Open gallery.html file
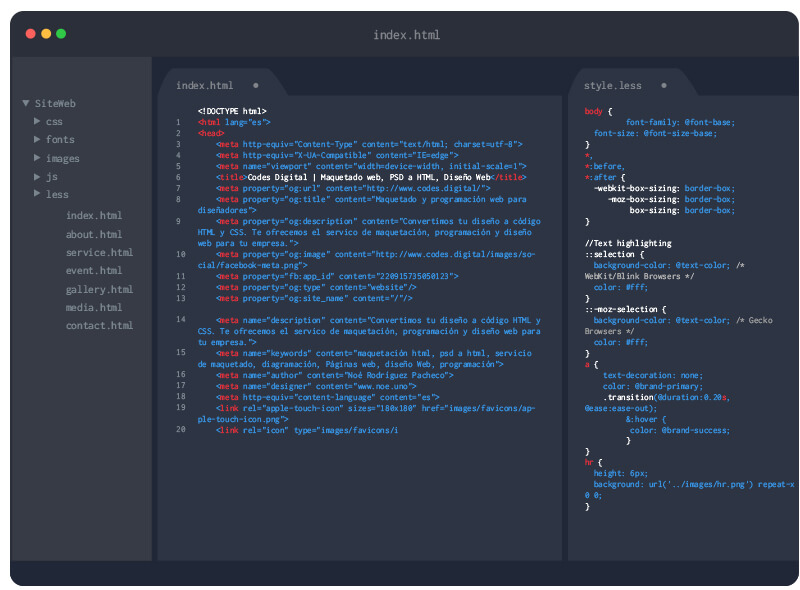This screenshot has width=800, height=590. pyautogui.click(x=99, y=289)
